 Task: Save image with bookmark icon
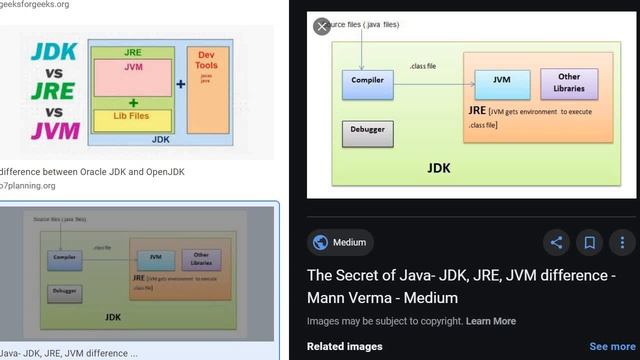tap(589, 242)
